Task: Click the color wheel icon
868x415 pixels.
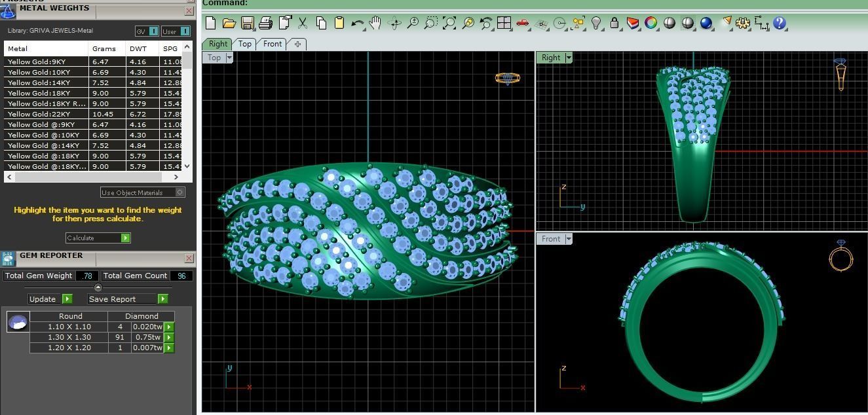Action: (651, 23)
